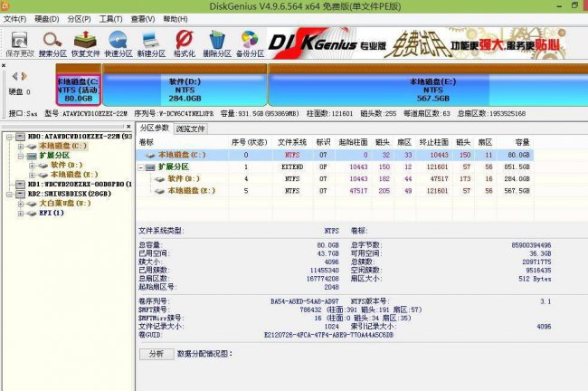Image resolution: width=588 pixels, height=391 pixels.
Task: Click the 分析 analyze button
Action: point(156,354)
